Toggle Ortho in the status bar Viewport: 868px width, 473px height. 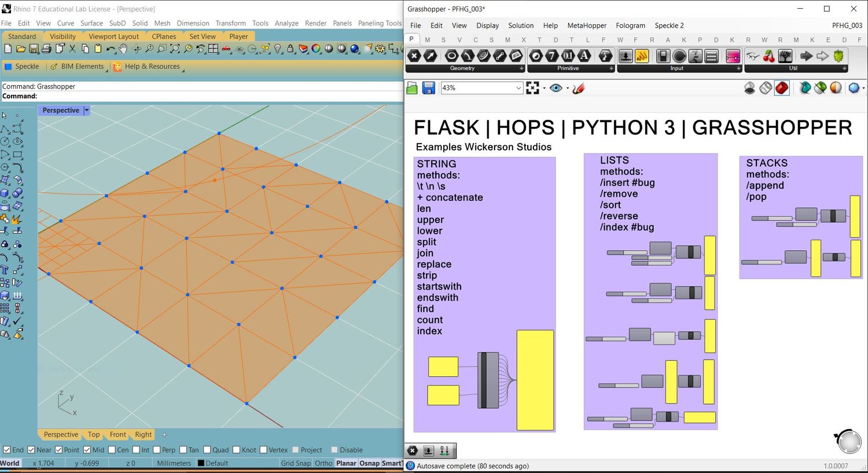point(323,463)
